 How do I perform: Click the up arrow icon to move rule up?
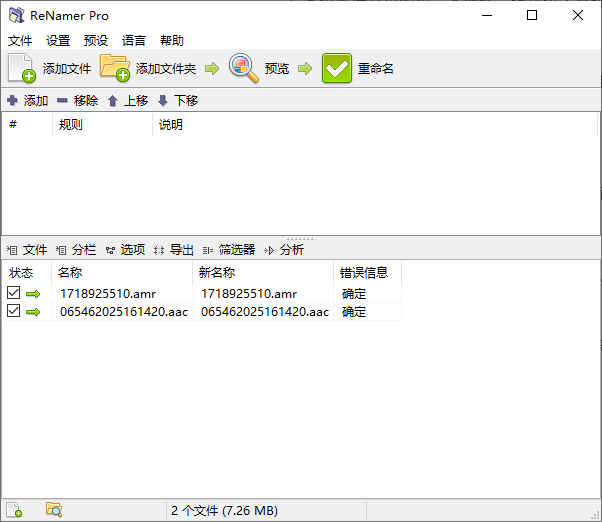coord(112,101)
